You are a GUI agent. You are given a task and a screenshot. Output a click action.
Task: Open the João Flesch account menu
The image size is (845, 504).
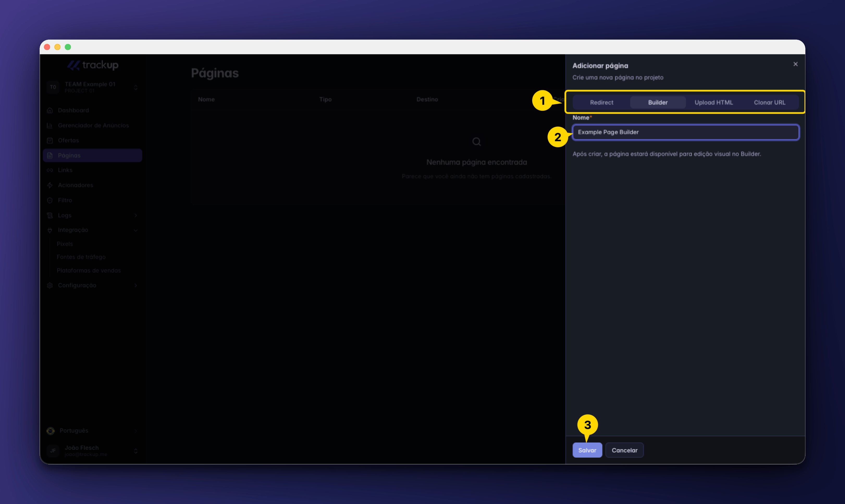pyautogui.click(x=92, y=451)
